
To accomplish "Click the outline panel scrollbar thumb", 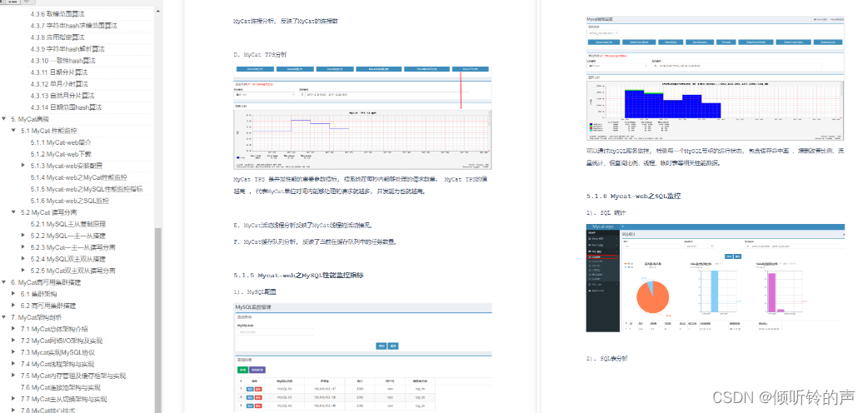I will click(158, 320).
